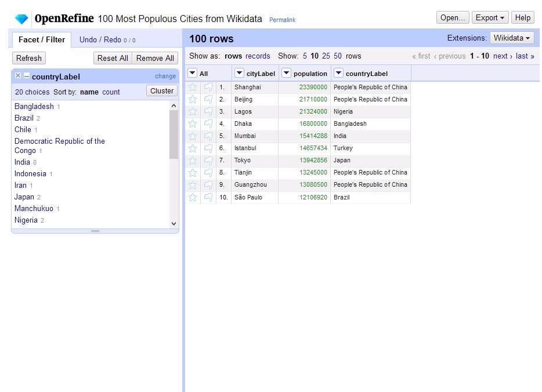Flag the Tokyo row
The height and width of the screenshot is (392, 542).
[x=208, y=160]
